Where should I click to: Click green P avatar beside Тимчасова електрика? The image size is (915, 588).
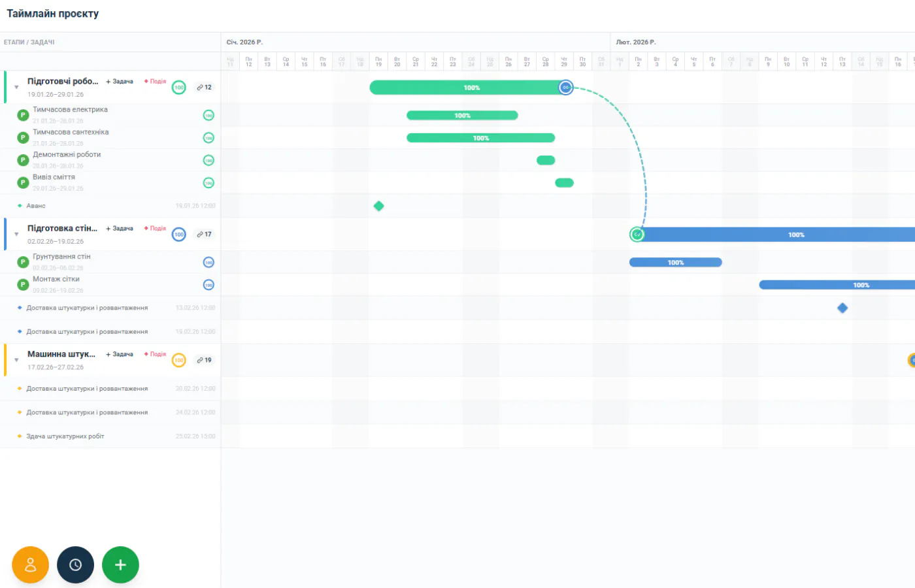click(x=23, y=115)
